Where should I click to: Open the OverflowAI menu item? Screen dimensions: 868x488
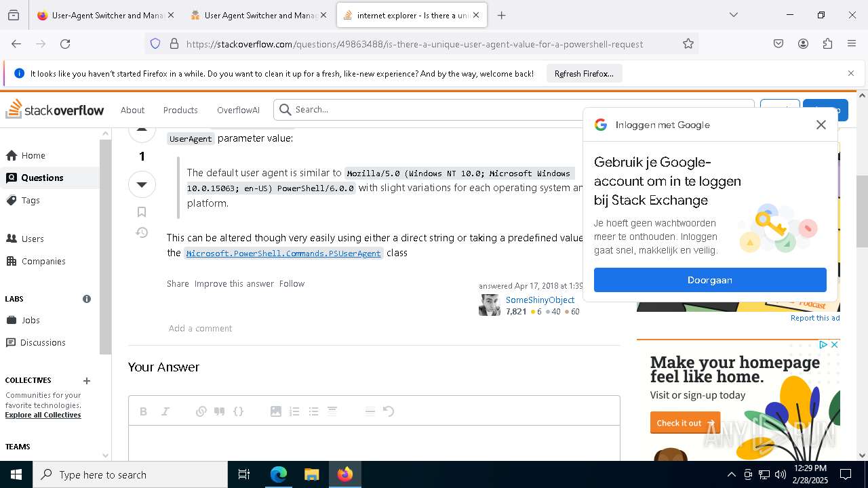(x=238, y=110)
